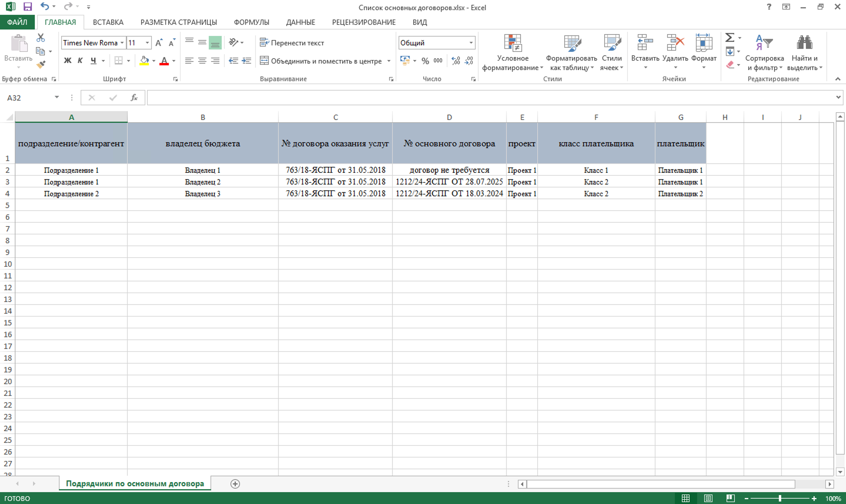Add new sheet with plus icon
This screenshot has height=504, width=846.
coord(235,484)
